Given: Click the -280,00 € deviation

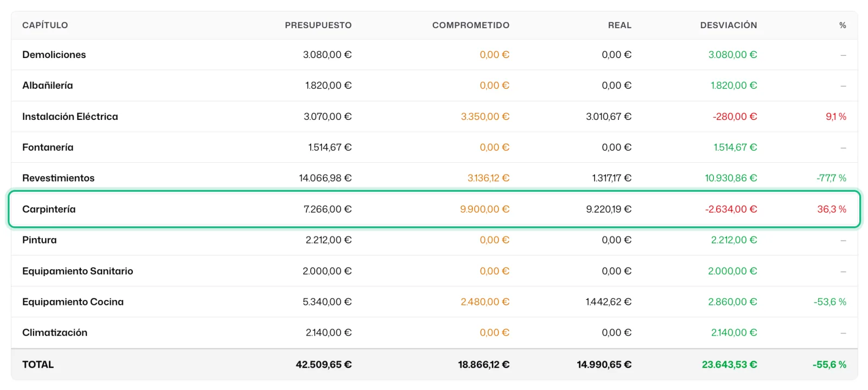Looking at the screenshot, I should 735,117.
